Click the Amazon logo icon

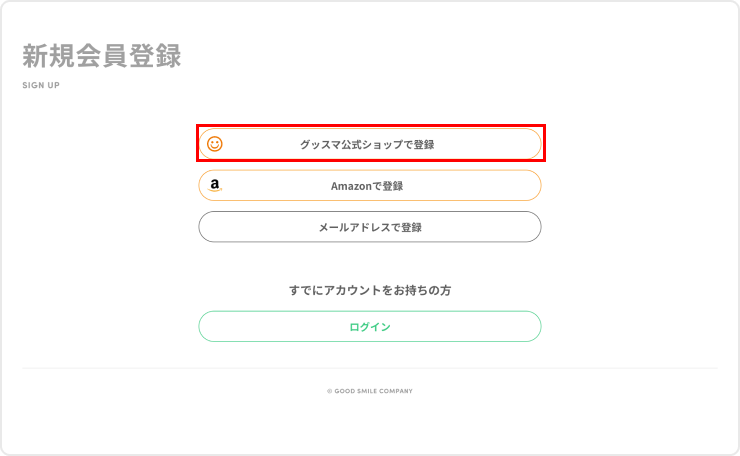pyautogui.click(x=215, y=186)
